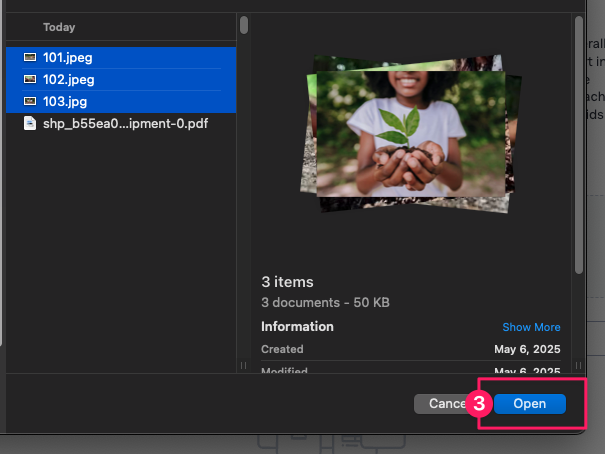Image resolution: width=605 pixels, height=454 pixels.
Task: Click the '3 items' heading
Action: [x=287, y=282]
